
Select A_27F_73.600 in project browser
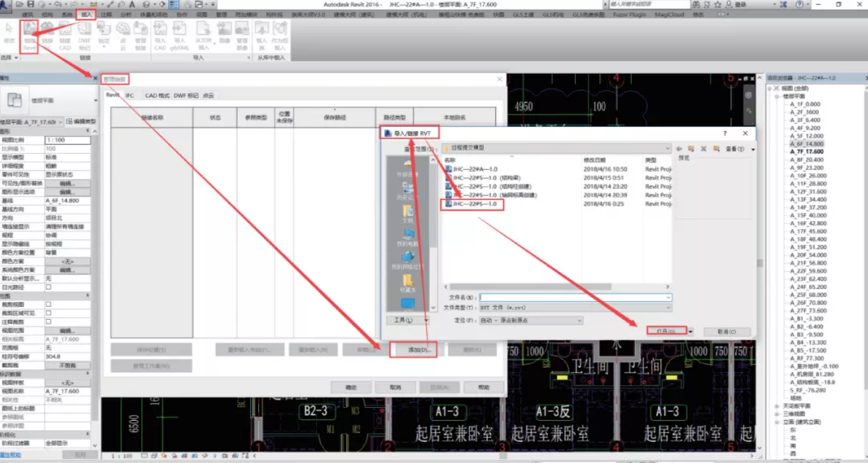[808, 311]
